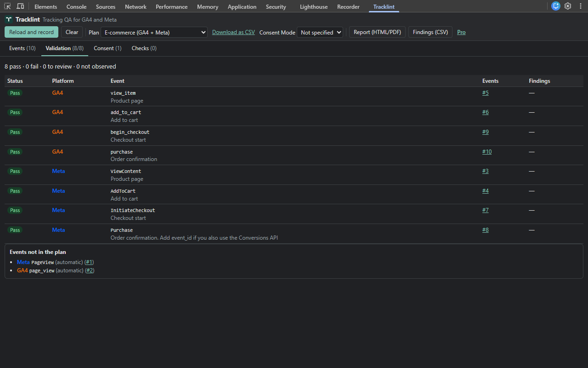Switch to the Security tab
The image size is (588, 368).
point(276,7)
